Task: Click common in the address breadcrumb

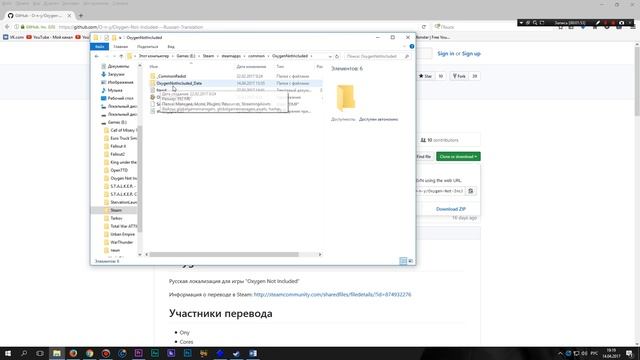Action: click(x=256, y=56)
